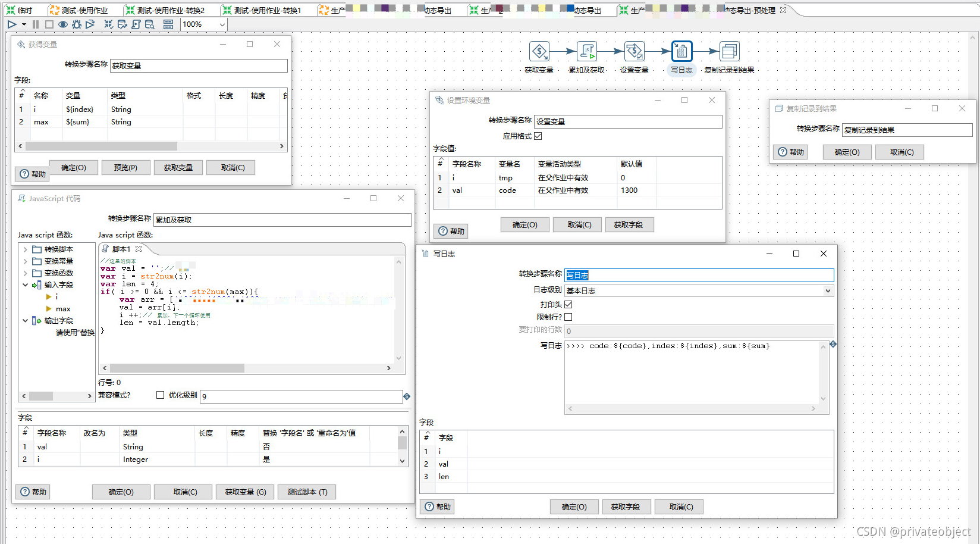Click the explore database icon
The height and width of the screenshot is (544, 980).
click(x=150, y=24)
